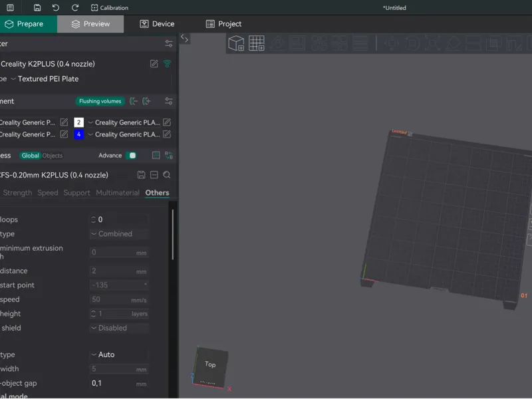
Task: Select the Move tool in the toolbar
Action: coord(392,43)
